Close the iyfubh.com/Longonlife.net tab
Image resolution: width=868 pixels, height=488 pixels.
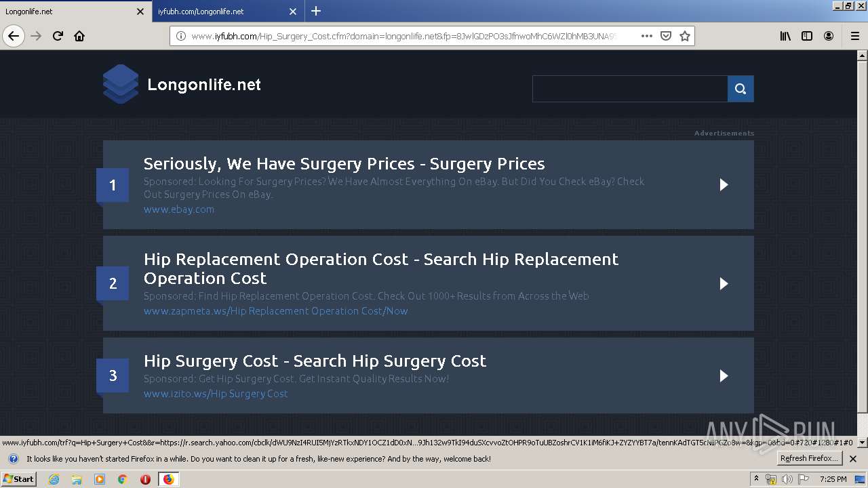point(293,12)
